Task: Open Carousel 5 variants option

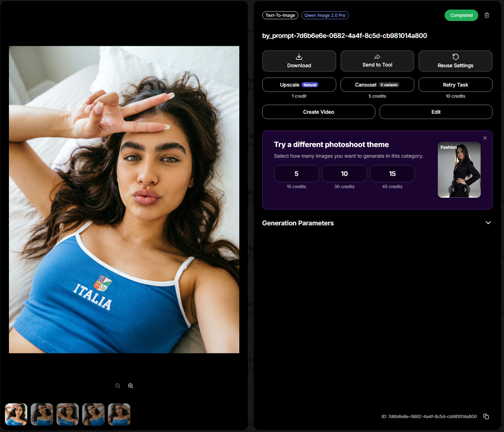Action: pyautogui.click(x=377, y=85)
